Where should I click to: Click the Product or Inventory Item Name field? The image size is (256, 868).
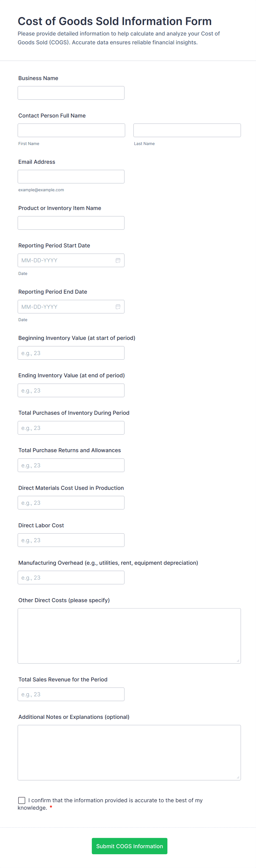pyautogui.click(x=71, y=223)
